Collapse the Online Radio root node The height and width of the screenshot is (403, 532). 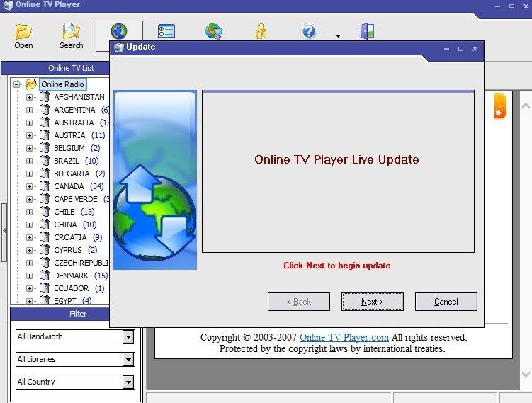point(16,84)
